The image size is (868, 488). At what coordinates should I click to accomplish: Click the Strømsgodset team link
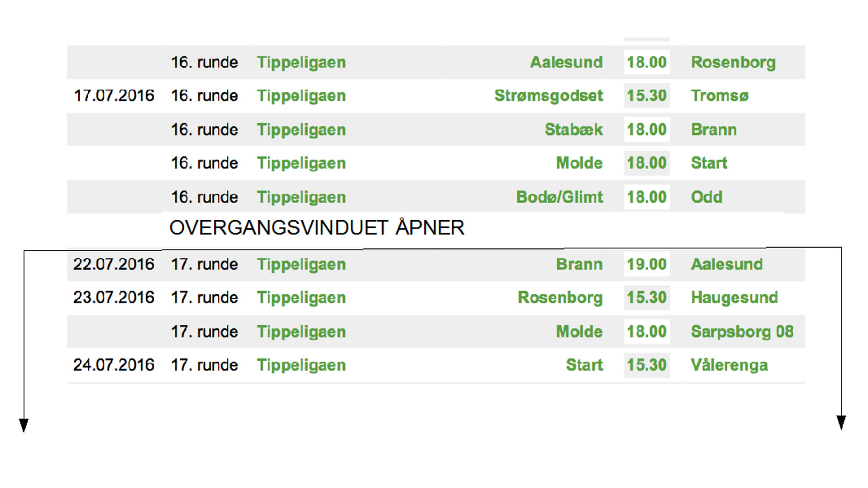point(548,96)
